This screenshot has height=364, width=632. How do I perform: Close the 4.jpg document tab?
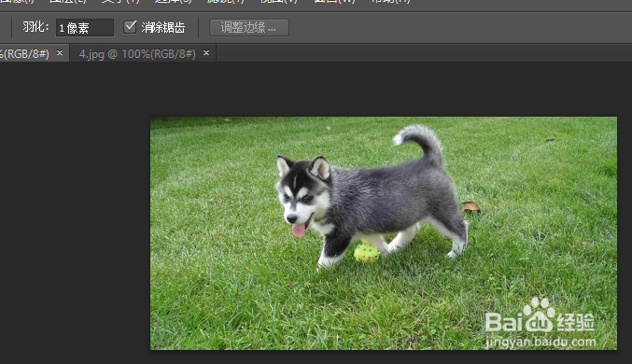(x=206, y=53)
